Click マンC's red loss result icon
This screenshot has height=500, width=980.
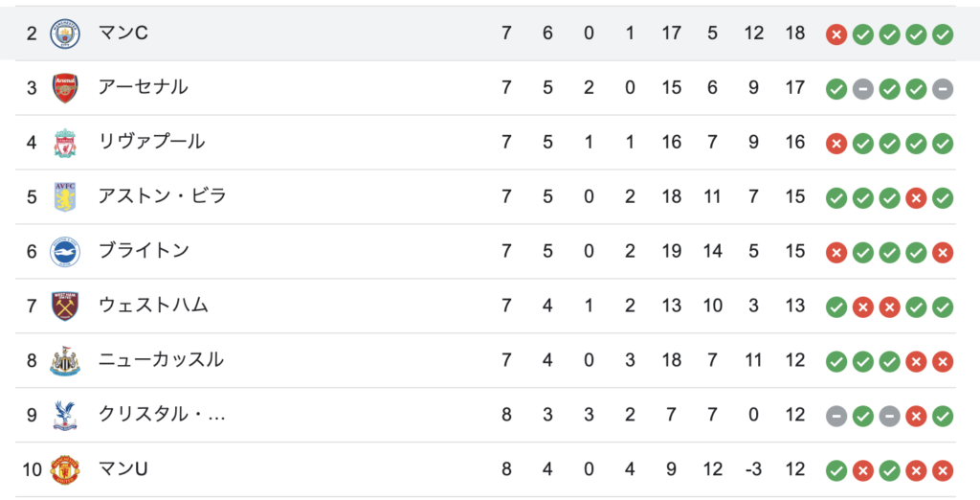pyautogui.click(x=836, y=34)
